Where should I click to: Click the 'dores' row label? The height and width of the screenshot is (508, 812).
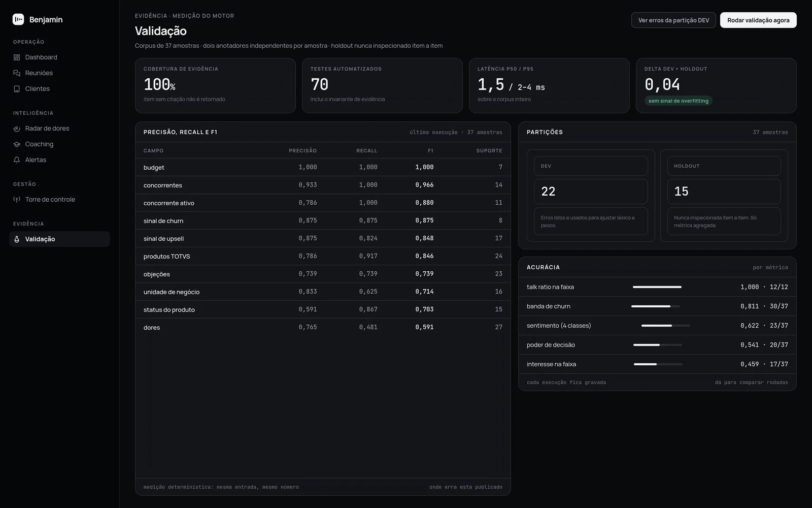click(152, 328)
